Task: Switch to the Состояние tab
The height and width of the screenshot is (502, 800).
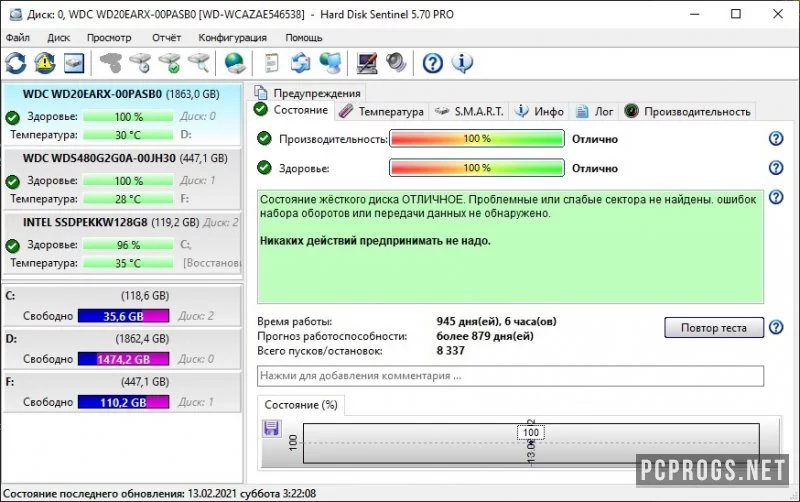Action: click(292, 110)
